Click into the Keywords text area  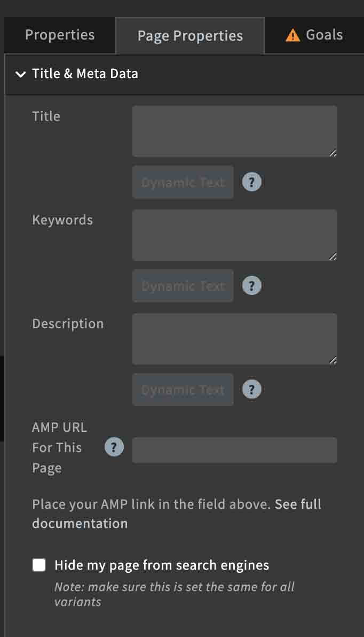[234, 235]
